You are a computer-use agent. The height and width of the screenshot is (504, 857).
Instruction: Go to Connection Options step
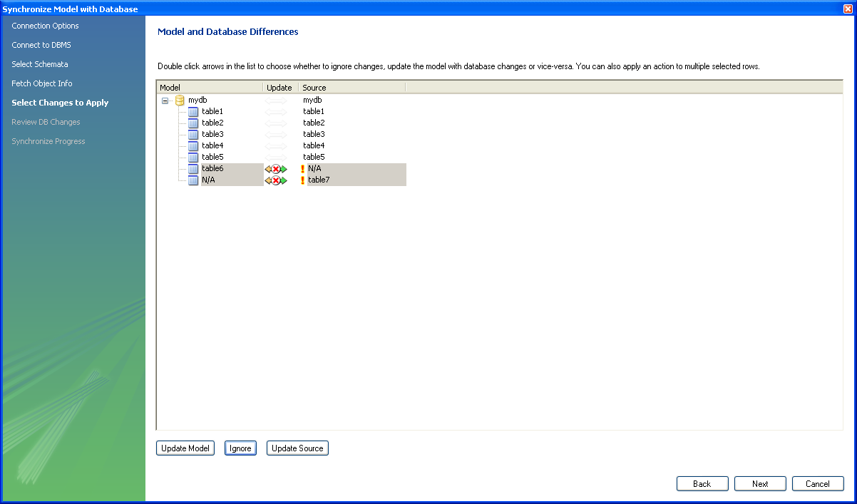pos(45,26)
